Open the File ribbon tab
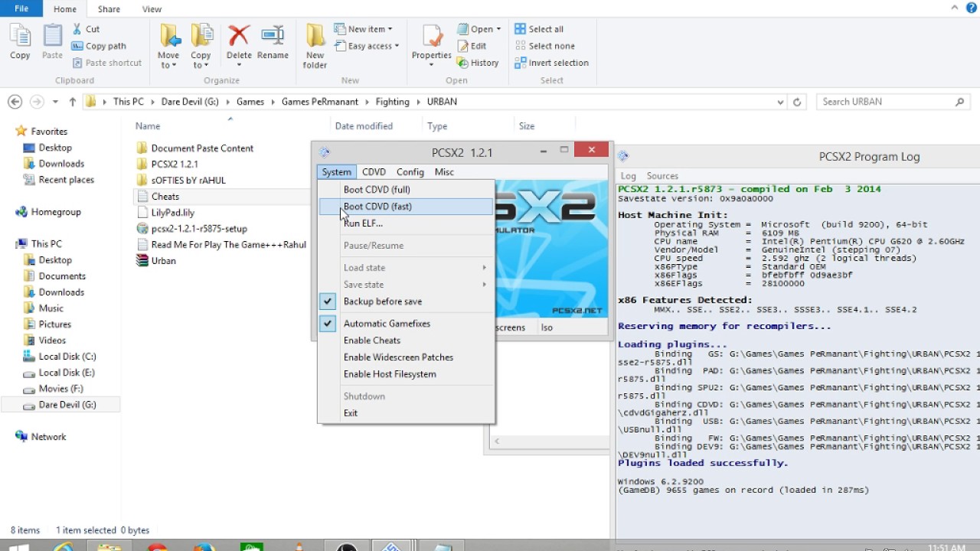 pyautogui.click(x=21, y=9)
